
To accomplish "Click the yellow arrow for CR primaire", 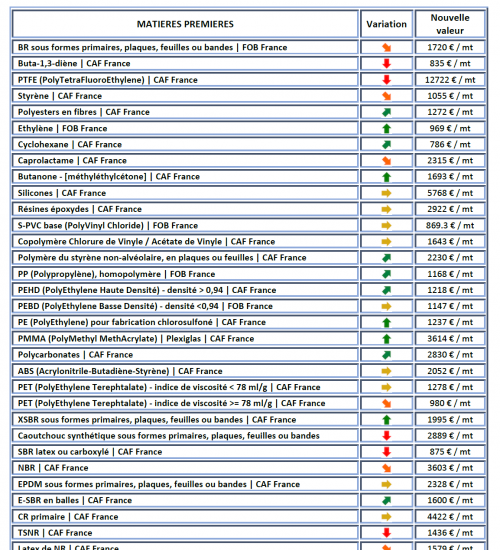I will click(x=386, y=517).
